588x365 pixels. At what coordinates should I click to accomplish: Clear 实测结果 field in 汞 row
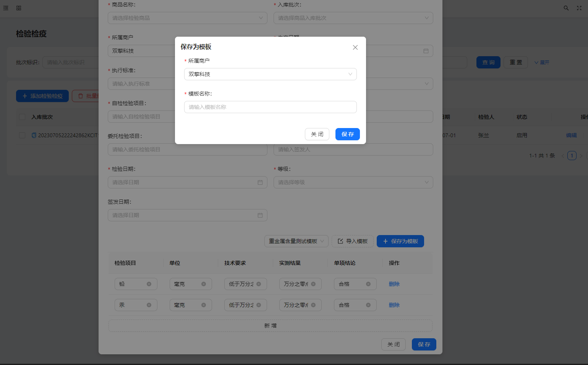coord(313,305)
